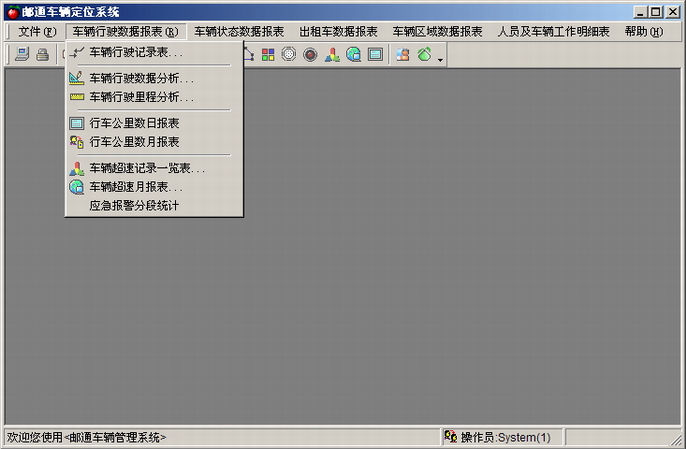Close the 车辆行驶数据报表(R) menu

[x=126, y=32]
